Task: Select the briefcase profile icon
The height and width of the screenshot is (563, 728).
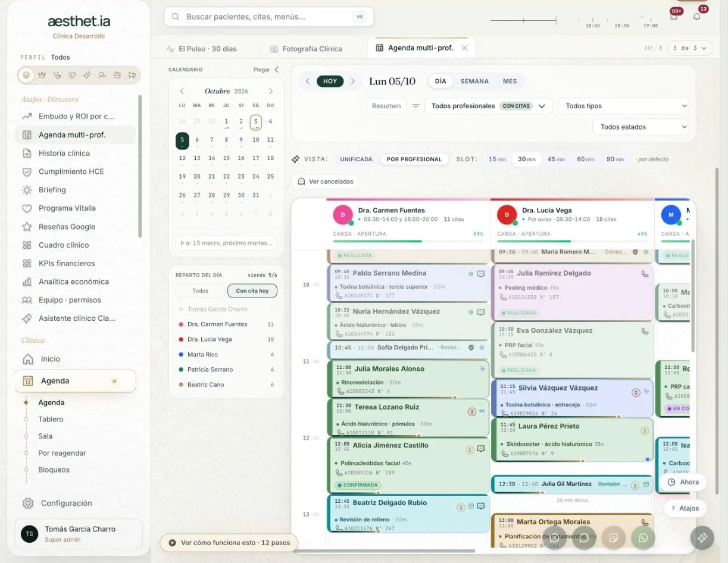Action: (117, 75)
